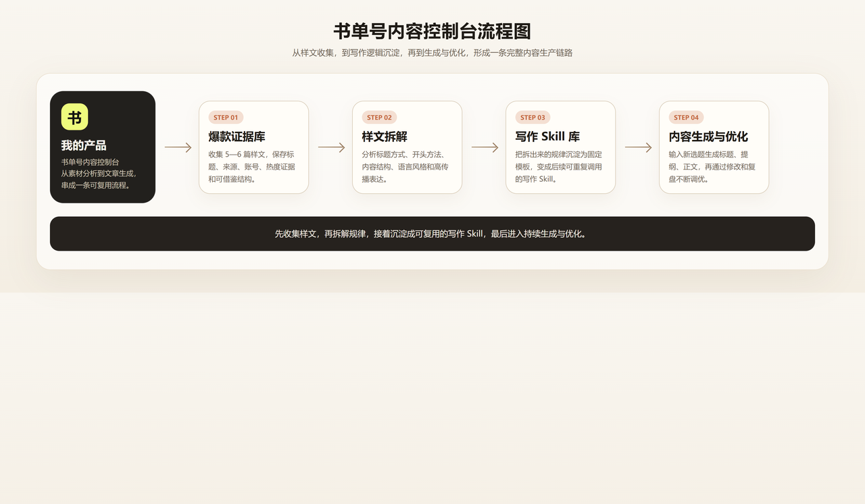Click the 爆款证据库 card title
Screen dimensions: 865x504
point(237,136)
